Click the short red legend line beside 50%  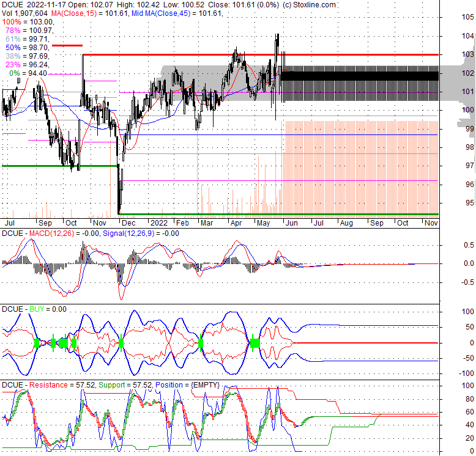click(67, 45)
